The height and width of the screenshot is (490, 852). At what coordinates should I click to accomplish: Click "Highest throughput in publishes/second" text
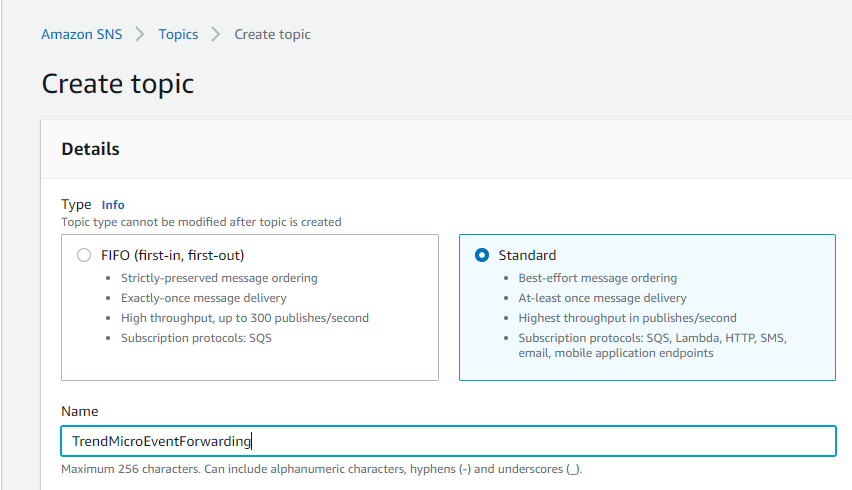pyautogui.click(x=627, y=318)
